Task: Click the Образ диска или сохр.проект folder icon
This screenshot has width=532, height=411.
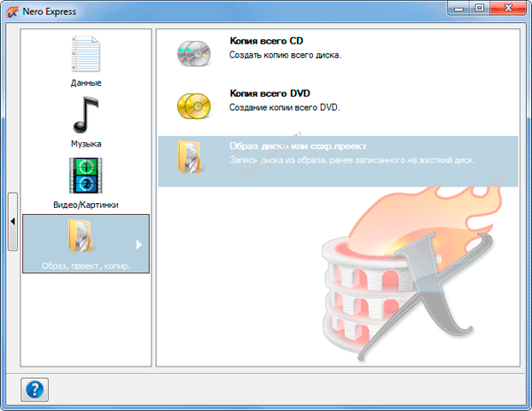Action: (x=190, y=157)
